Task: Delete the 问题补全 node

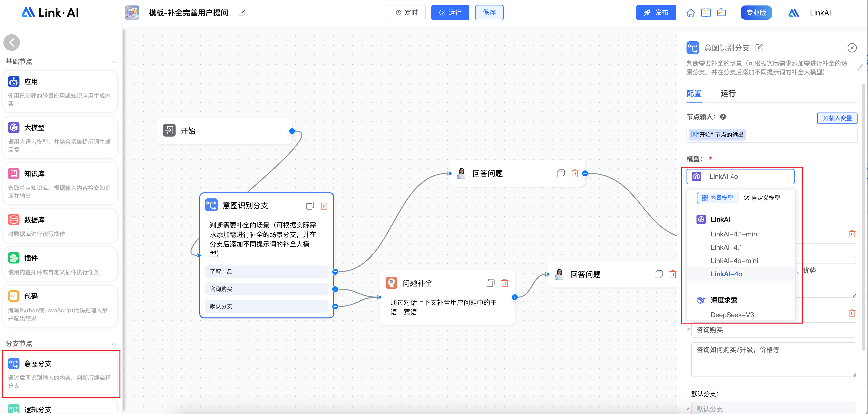Action: [505, 283]
